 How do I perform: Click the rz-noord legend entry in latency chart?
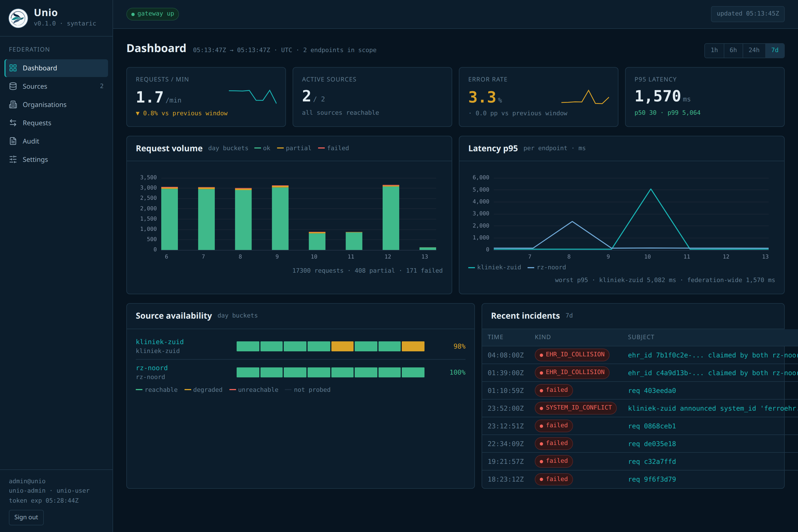pos(547,267)
